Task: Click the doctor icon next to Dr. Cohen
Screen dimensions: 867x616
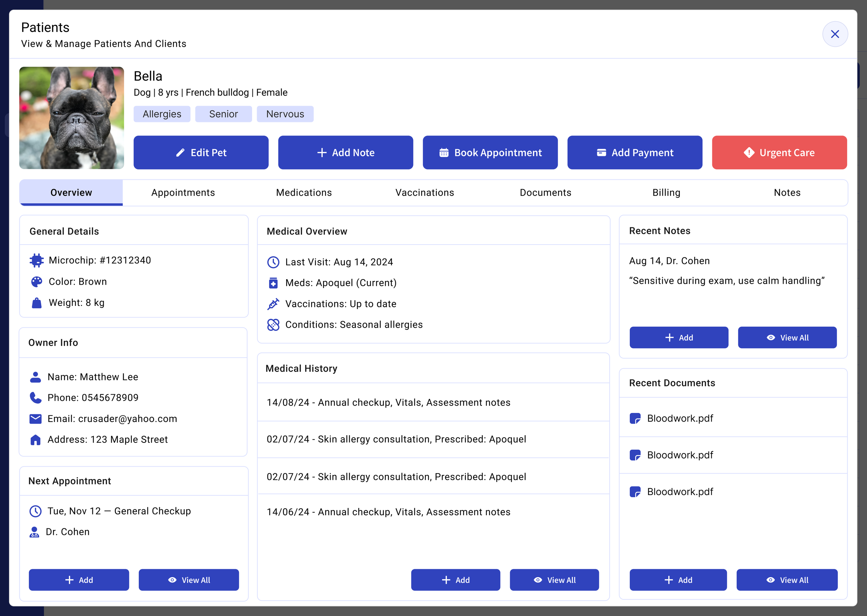Action: click(x=34, y=532)
